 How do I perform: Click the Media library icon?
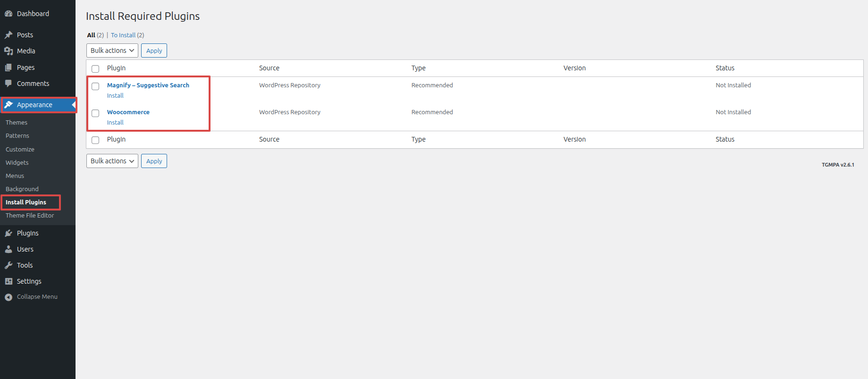pos(8,51)
